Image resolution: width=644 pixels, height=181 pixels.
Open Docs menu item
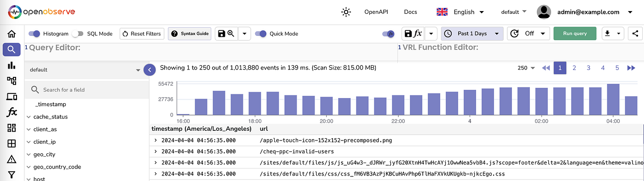click(410, 12)
